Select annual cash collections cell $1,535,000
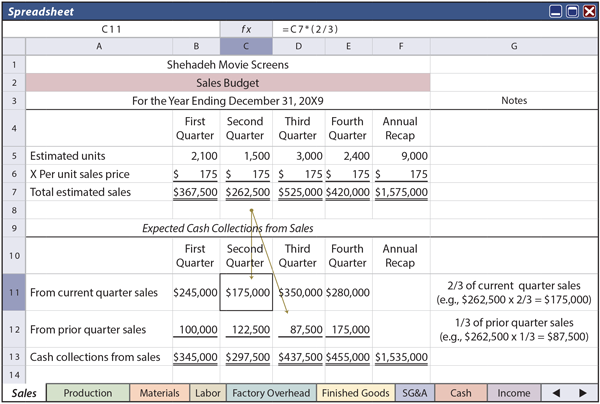This screenshot has height=404, width=600. point(401,357)
